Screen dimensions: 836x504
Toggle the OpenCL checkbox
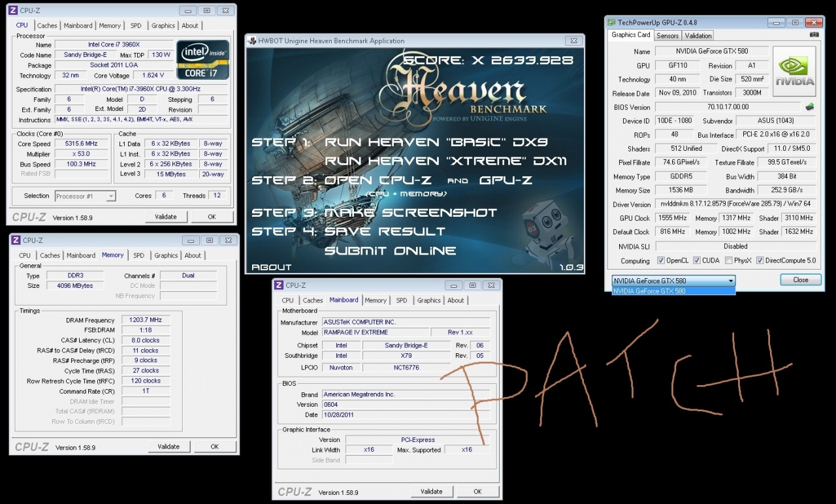tap(661, 260)
